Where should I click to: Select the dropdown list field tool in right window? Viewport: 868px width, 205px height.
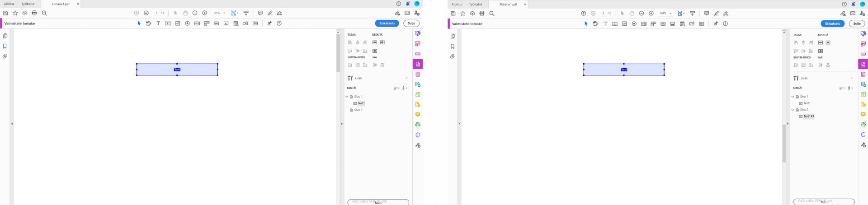[653, 24]
